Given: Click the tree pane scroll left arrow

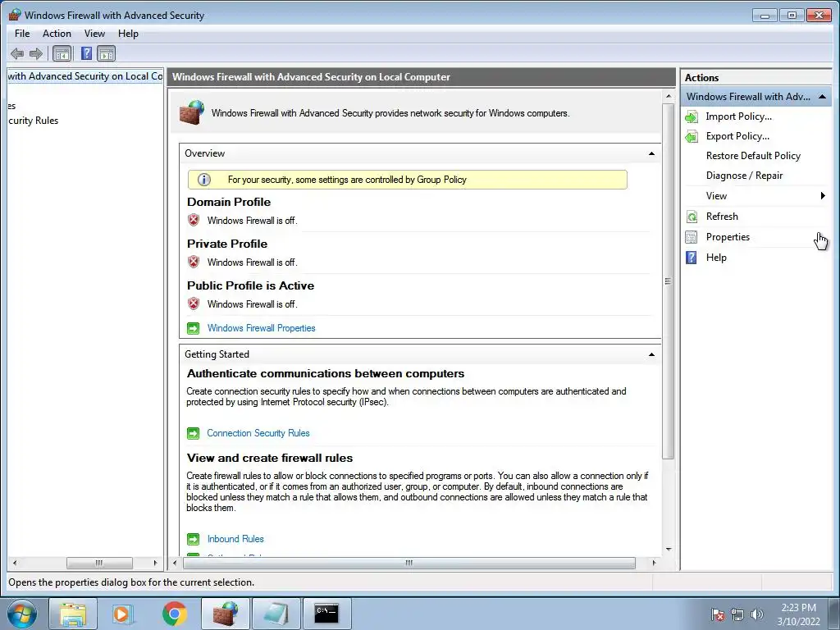Looking at the screenshot, I should pos(15,563).
